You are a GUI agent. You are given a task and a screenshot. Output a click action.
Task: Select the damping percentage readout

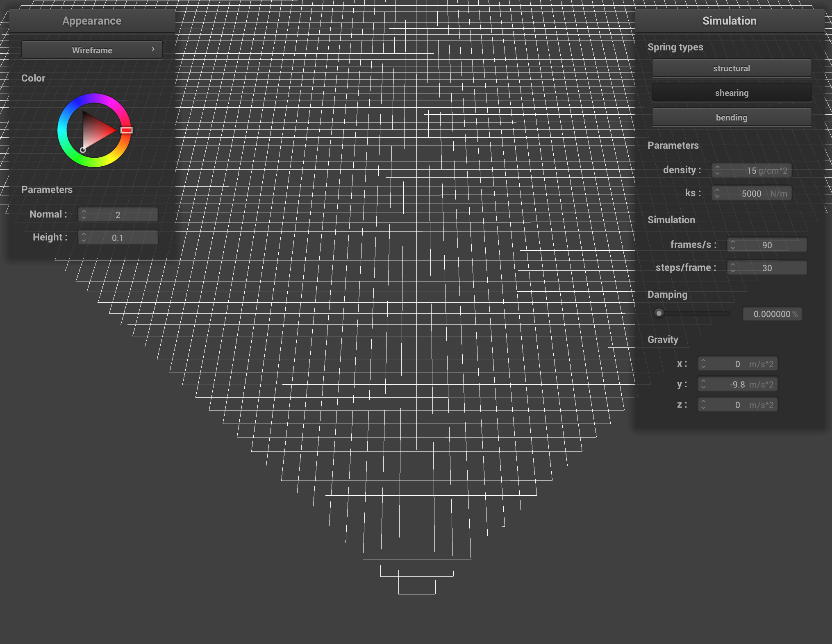(x=772, y=314)
